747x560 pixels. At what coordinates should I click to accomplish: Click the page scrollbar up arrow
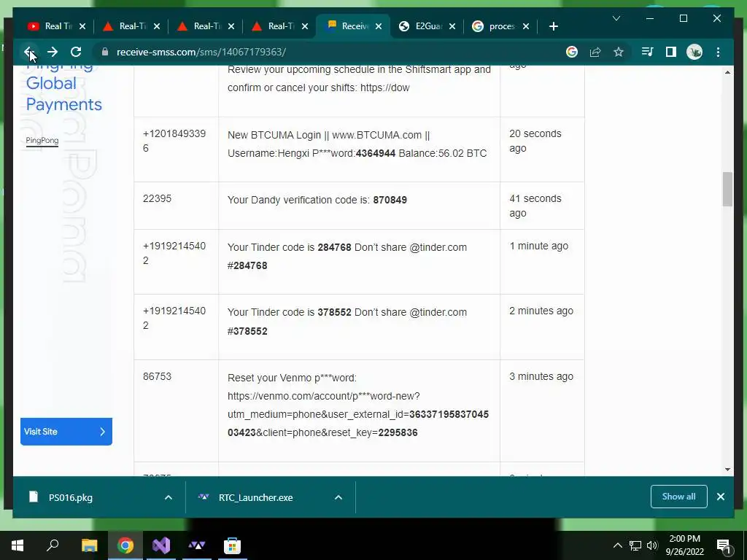click(727, 72)
